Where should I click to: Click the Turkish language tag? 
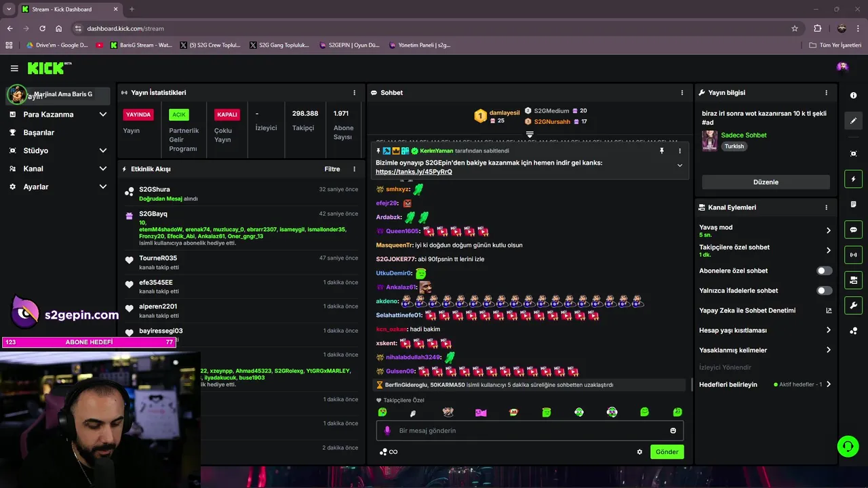(734, 146)
